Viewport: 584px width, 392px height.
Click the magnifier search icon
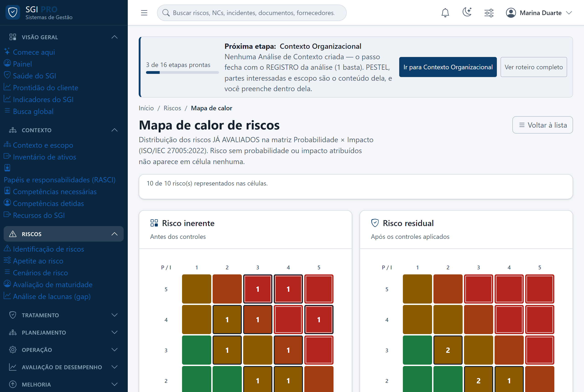click(x=166, y=13)
